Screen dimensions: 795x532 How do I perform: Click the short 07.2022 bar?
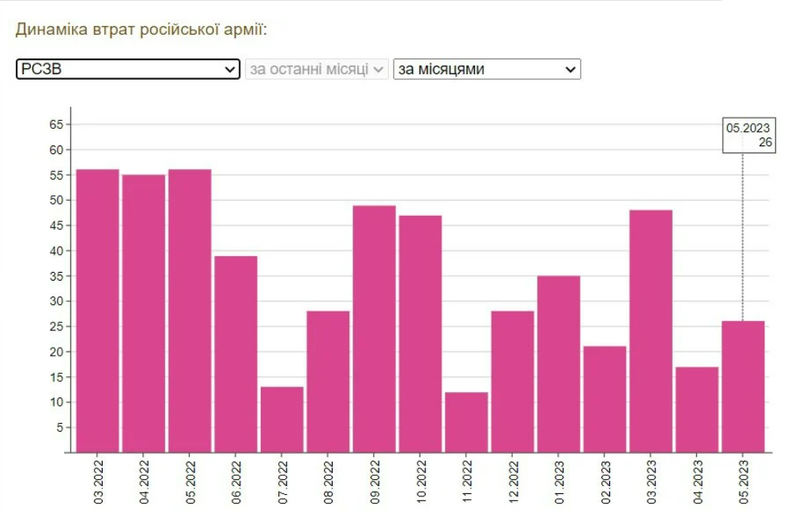pyautogui.click(x=282, y=419)
